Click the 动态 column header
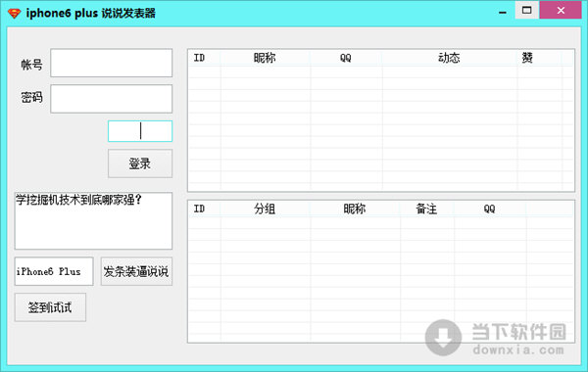The width and height of the screenshot is (588, 372). (x=449, y=58)
